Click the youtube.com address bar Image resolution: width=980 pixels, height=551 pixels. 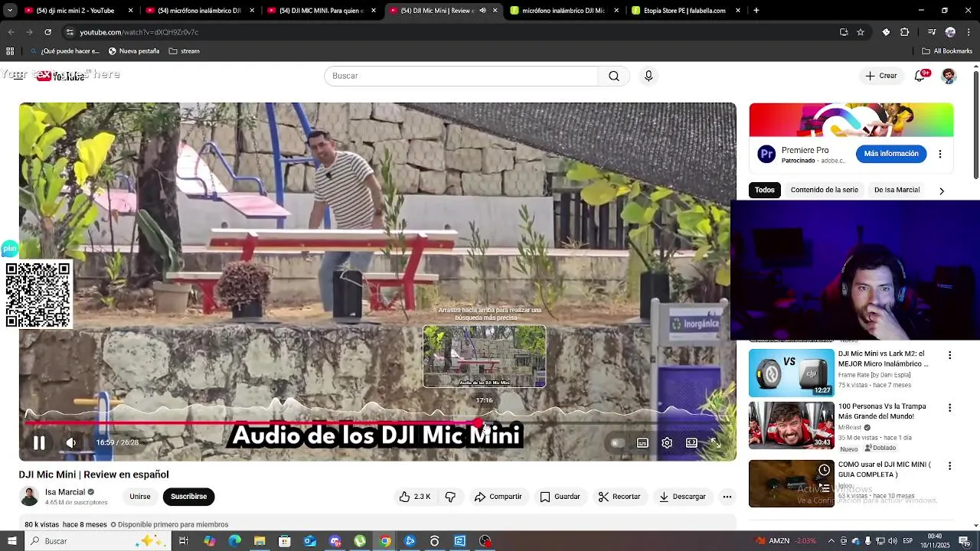[x=444, y=32]
